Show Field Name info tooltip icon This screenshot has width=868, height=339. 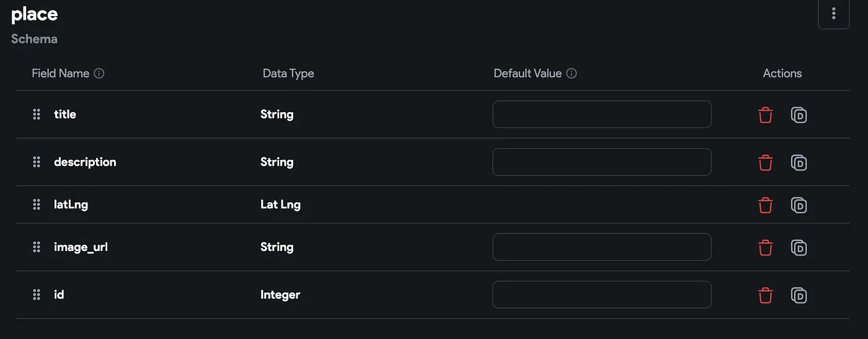[x=99, y=73]
